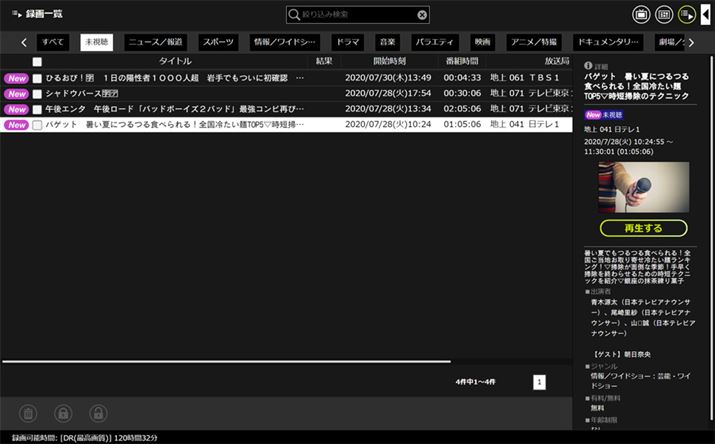Check the box for ひるおび! recording
The width and height of the screenshot is (715, 444).
[x=37, y=77]
